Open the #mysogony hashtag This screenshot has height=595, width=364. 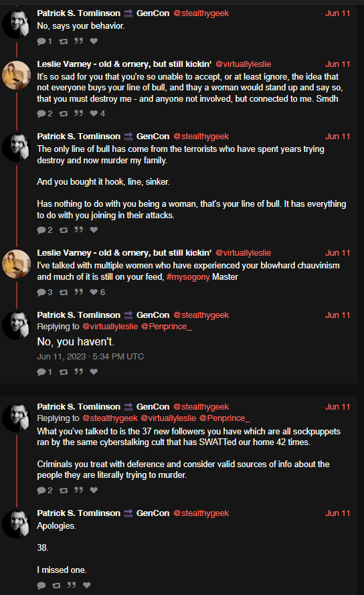188,277
